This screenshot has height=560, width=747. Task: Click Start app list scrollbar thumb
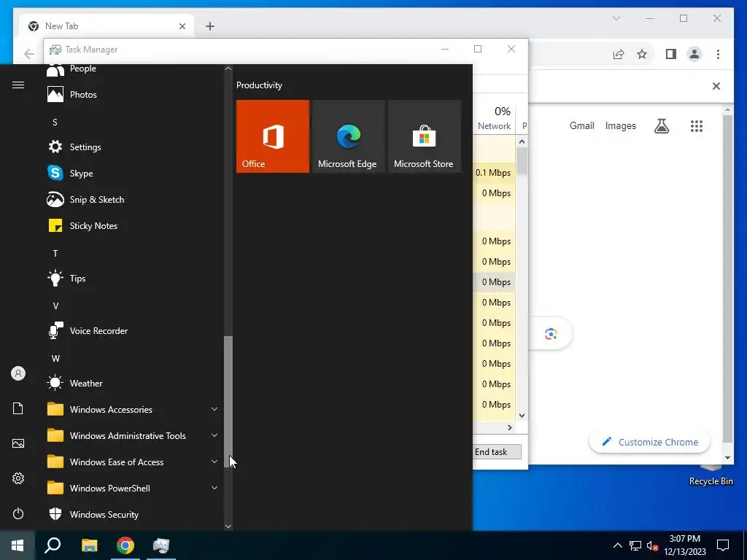point(228,401)
